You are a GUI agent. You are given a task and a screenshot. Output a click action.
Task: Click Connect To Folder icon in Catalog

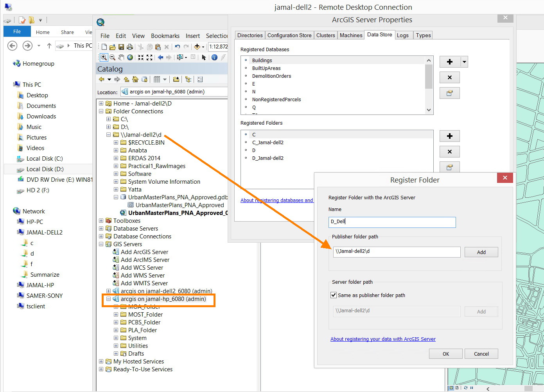point(176,79)
